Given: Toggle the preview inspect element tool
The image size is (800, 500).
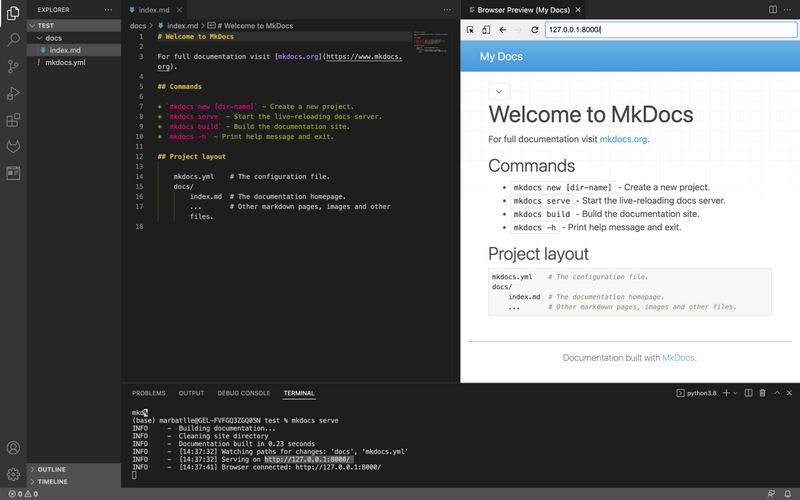Looking at the screenshot, I should (x=470, y=30).
